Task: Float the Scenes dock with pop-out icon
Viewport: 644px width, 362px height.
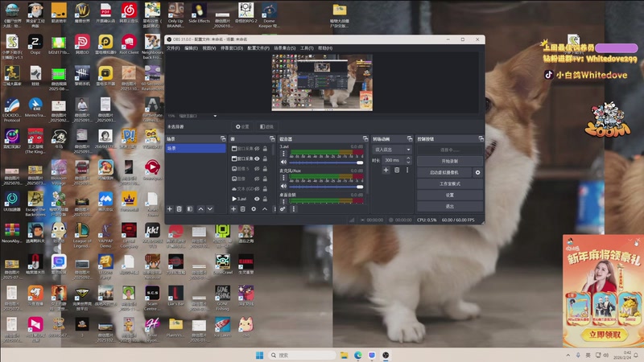Action: pos(223,138)
